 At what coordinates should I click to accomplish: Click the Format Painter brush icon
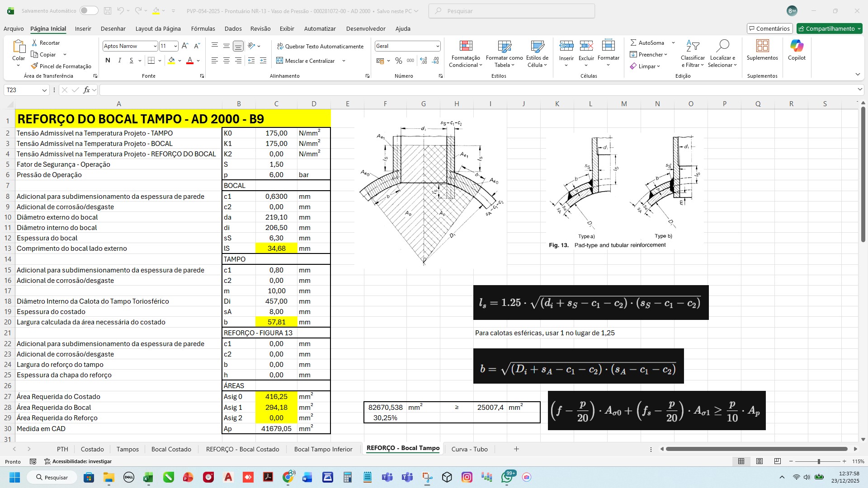[x=34, y=66]
